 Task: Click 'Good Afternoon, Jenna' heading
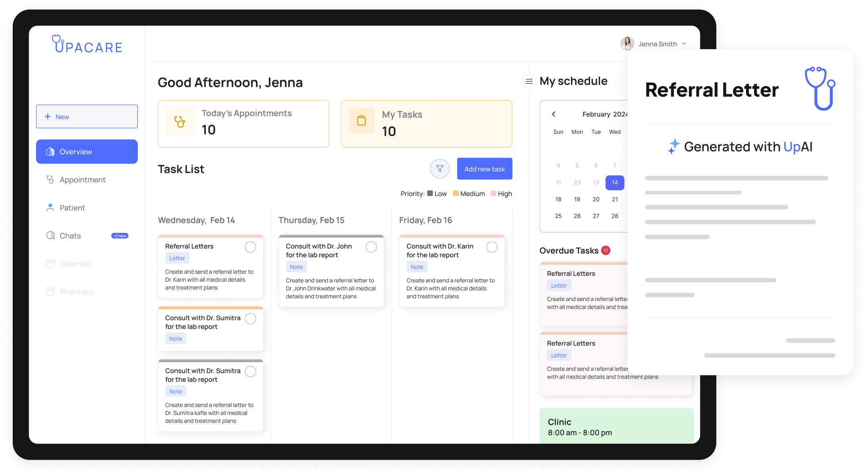pos(230,83)
